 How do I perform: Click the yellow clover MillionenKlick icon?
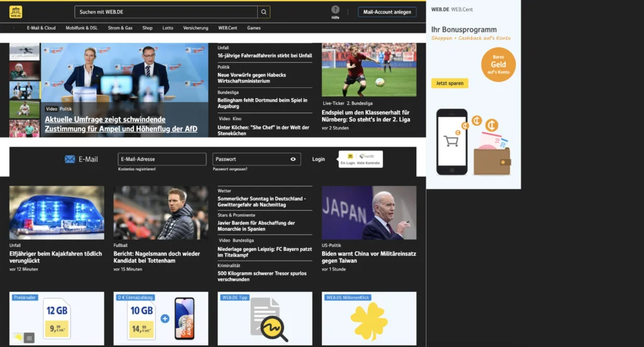(x=369, y=321)
